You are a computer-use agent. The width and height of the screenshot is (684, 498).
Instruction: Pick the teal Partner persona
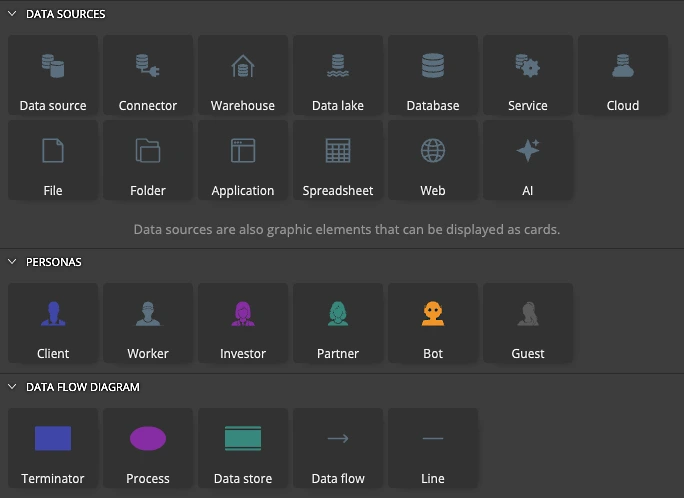tap(338, 323)
